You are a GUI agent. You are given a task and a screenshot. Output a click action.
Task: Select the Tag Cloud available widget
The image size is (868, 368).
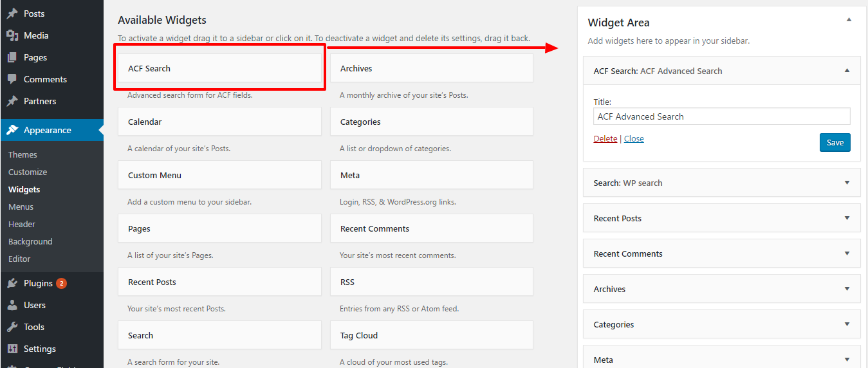432,335
